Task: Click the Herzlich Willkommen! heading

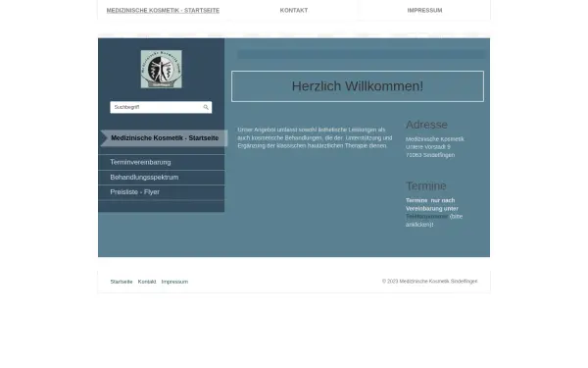Action: pyautogui.click(x=358, y=86)
